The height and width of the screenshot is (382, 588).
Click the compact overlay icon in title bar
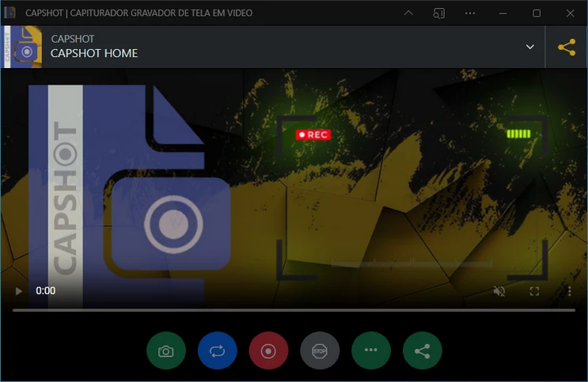pos(439,13)
